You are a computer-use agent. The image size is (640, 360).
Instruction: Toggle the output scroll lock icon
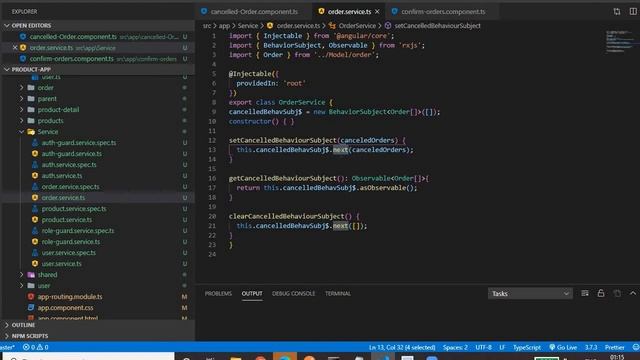point(601,293)
